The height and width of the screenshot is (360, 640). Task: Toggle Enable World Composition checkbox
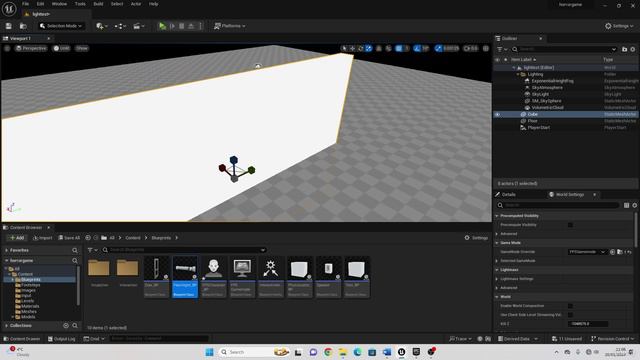click(x=570, y=306)
